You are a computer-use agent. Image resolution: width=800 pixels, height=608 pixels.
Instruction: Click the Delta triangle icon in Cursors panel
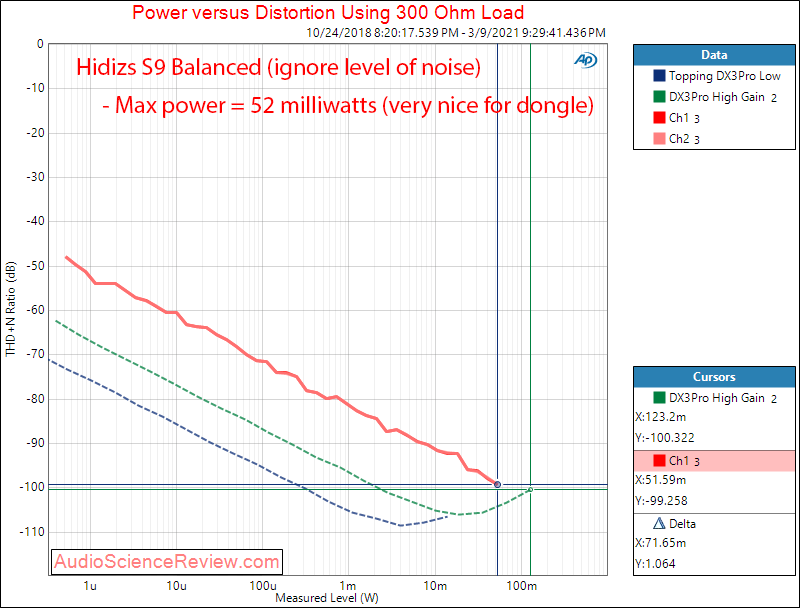[659, 523]
